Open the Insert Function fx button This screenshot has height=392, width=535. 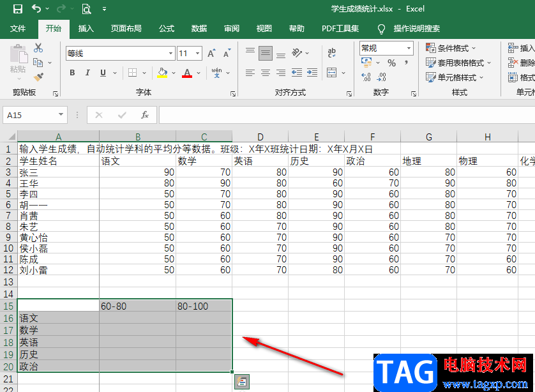145,115
